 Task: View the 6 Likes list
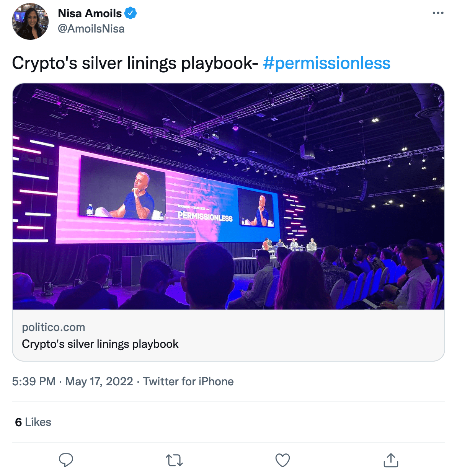tap(33, 422)
